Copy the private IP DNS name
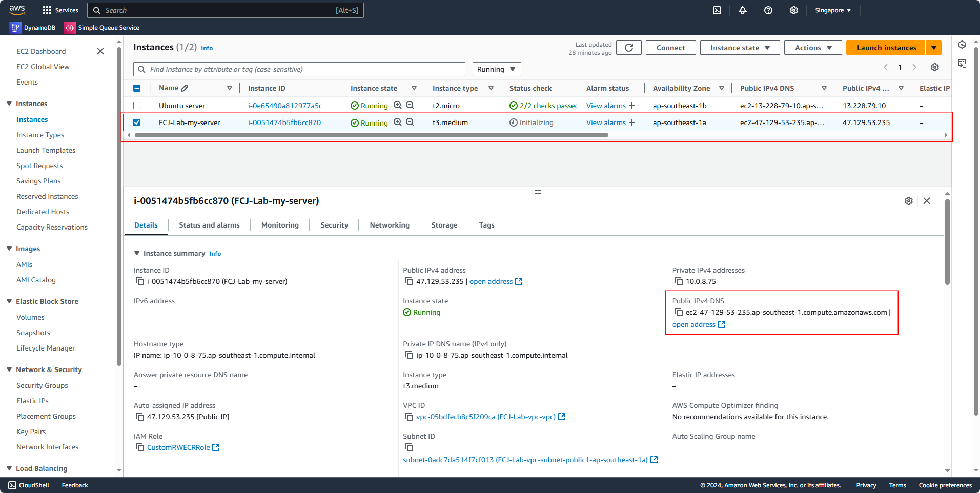Image resolution: width=980 pixels, height=493 pixels. [x=409, y=355]
